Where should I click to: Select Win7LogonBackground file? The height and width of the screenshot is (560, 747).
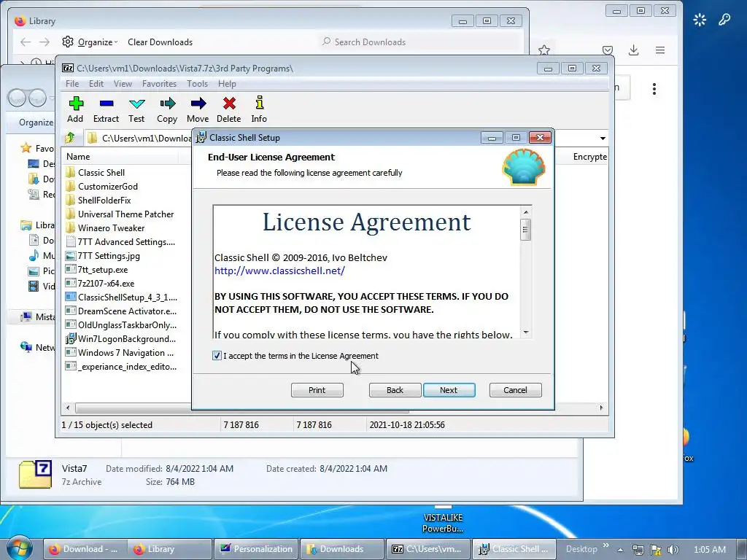pyautogui.click(x=126, y=338)
